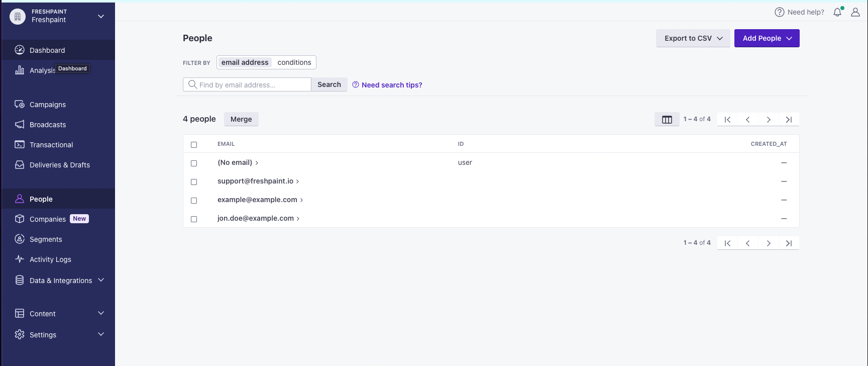Select the jon.doe@example.com row checkbox
868x366 pixels.
(x=194, y=219)
